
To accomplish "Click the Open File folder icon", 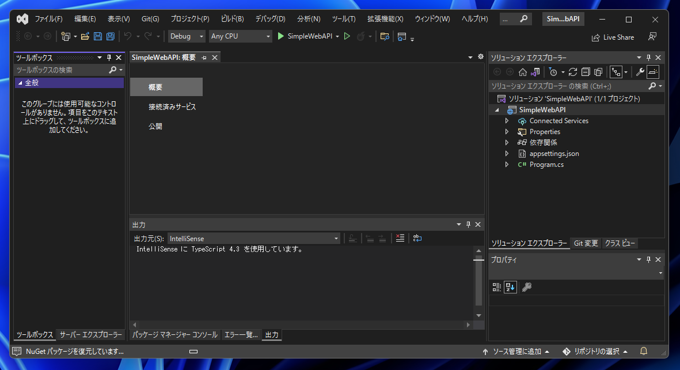I will (85, 36).
